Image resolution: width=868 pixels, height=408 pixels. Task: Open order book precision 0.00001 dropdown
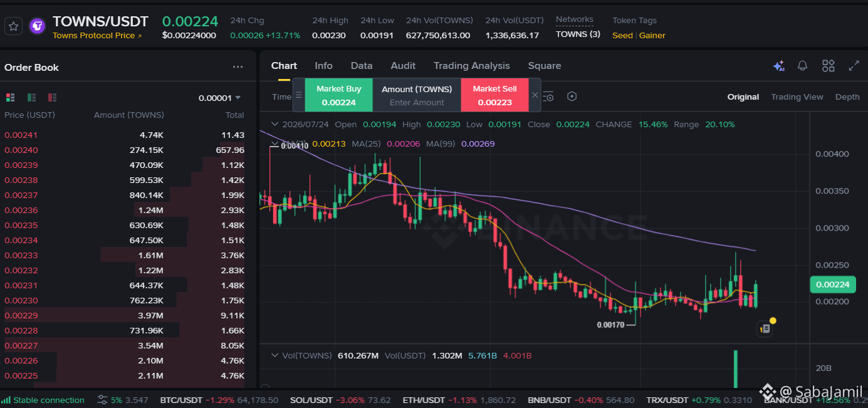click(219, 98)
